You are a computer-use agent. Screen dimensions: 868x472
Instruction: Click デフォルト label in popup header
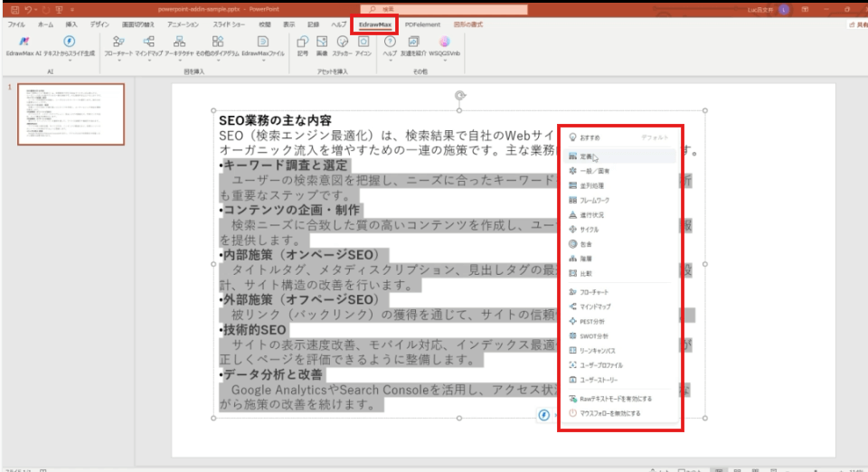pos(655,137)
